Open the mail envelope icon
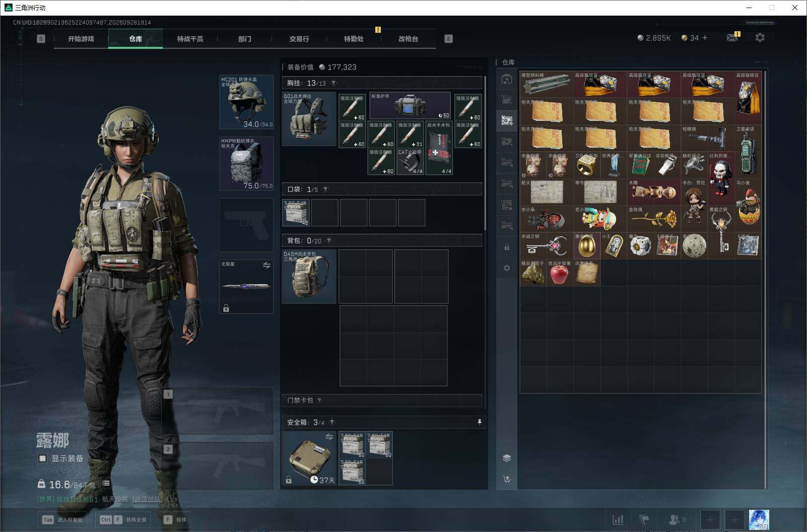The height and width of the screenshot is (532, 807). pyautogui.click(x=732, y=38)
